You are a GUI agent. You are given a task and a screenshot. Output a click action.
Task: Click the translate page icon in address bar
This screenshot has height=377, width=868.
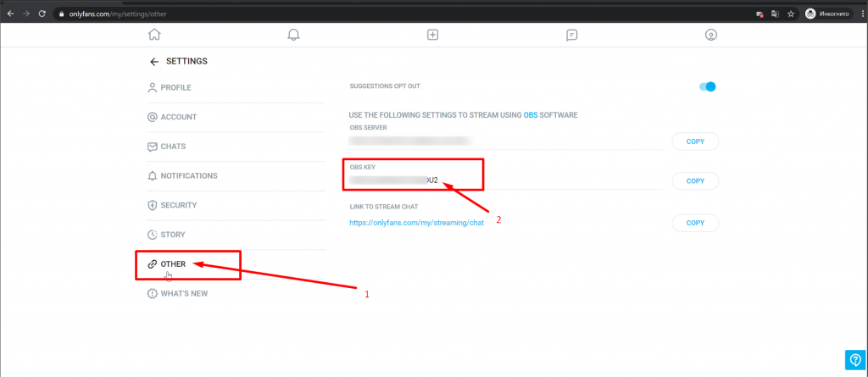[x=776, y=14]
